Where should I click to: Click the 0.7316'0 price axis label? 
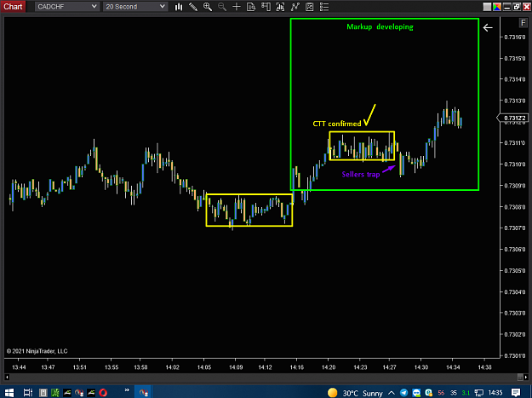click(515, 37)
